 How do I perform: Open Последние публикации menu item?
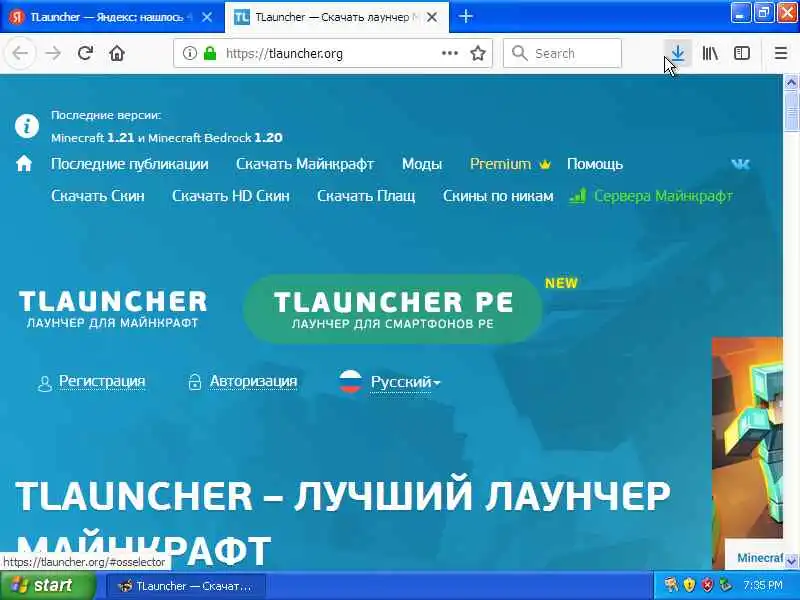pyautogui.click(x=130, y=164)
